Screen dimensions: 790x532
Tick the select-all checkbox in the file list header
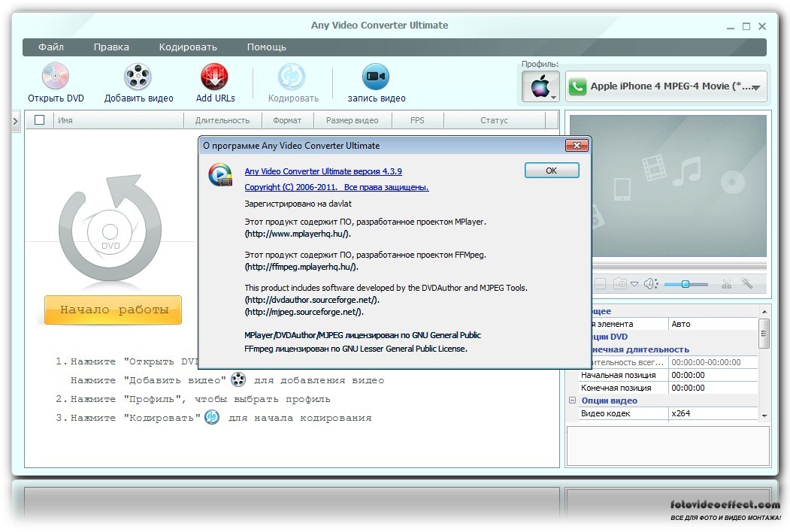[39, 120]
